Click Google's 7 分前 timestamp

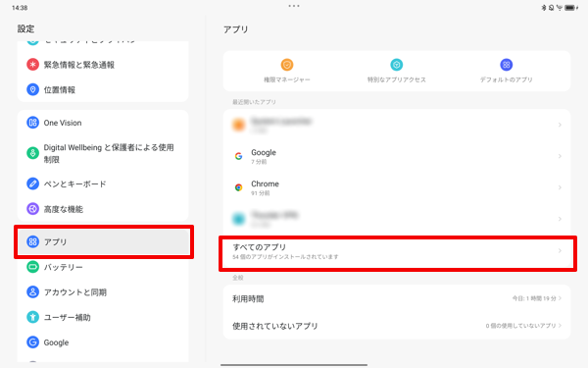point(259,162)
